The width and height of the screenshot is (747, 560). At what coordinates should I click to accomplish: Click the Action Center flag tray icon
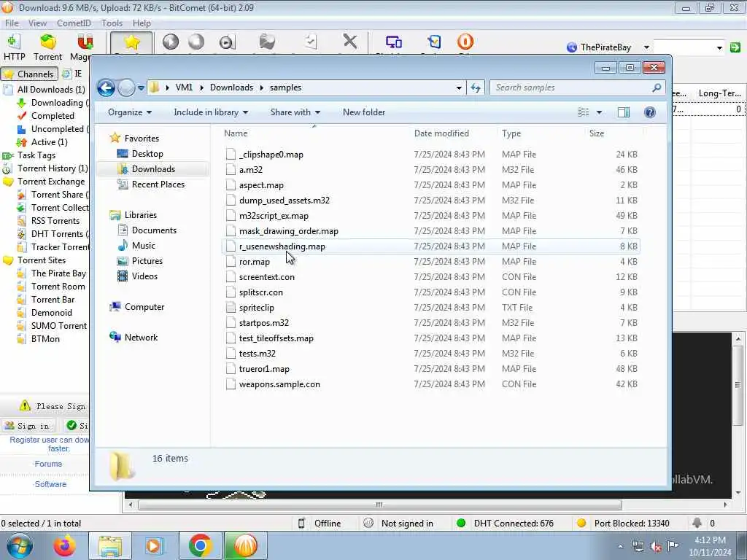tap(673, 545)
